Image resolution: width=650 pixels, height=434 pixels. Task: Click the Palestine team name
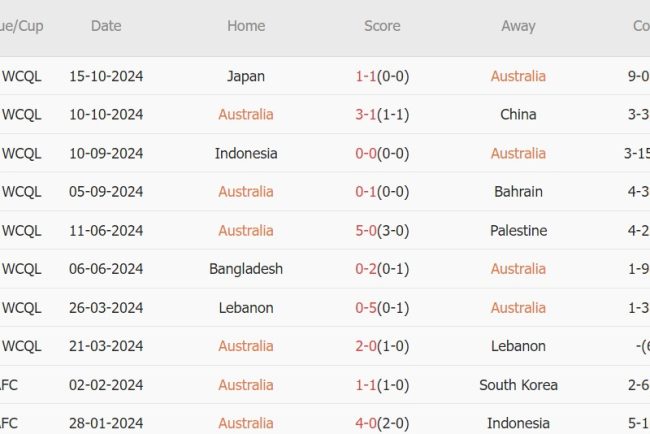pyautogui.click(x=518, y=230)
